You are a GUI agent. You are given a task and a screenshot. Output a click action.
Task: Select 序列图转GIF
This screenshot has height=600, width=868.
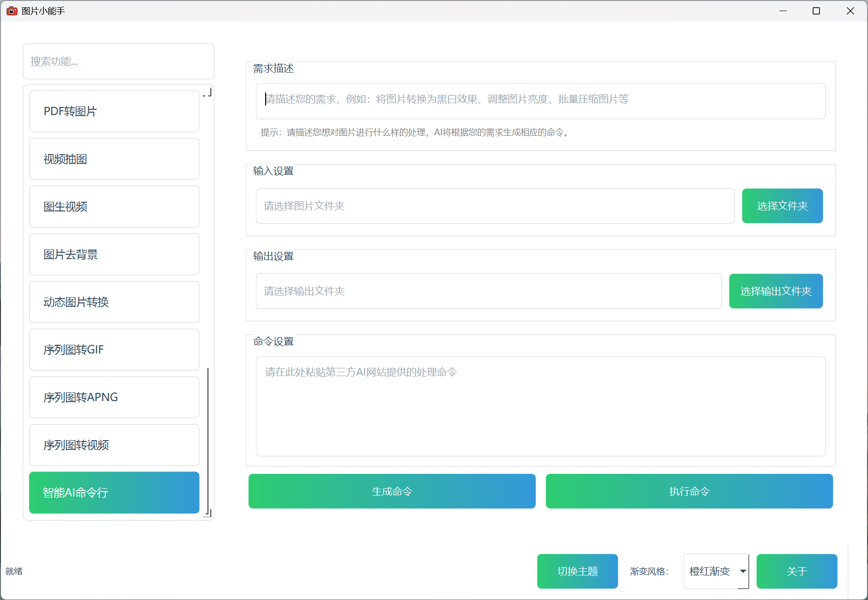coord(114,350)
